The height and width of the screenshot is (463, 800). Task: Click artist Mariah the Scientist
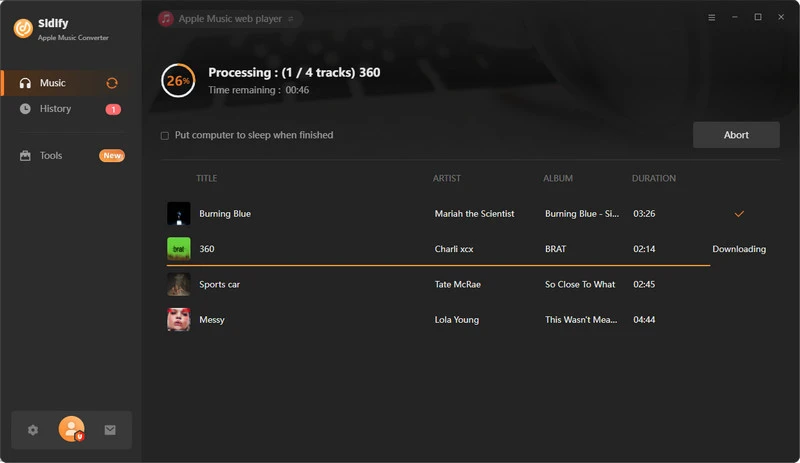click(x=474, y=214)
